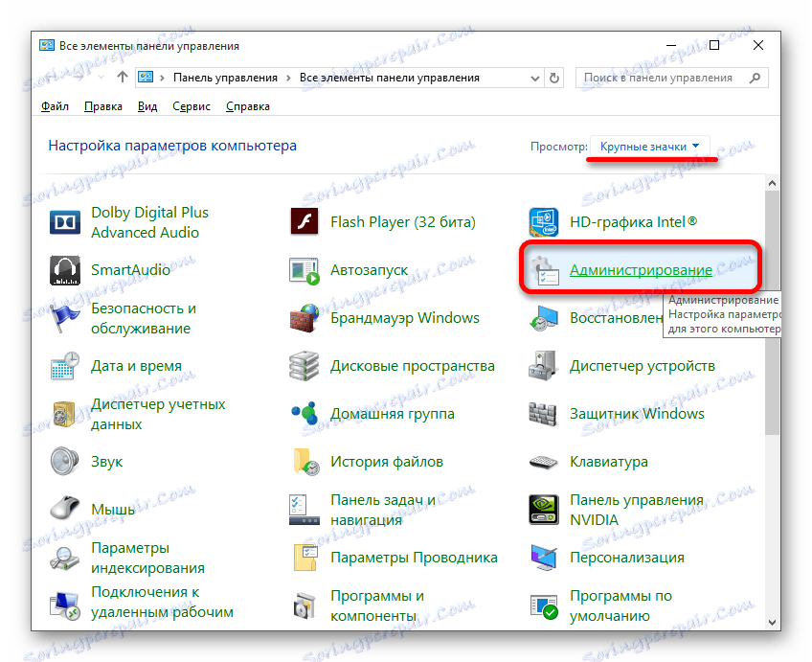Open the Параметры Проводника folder icon
This screenshot has width=812, height=662.
pyautogui.click(x=304, y=558)
